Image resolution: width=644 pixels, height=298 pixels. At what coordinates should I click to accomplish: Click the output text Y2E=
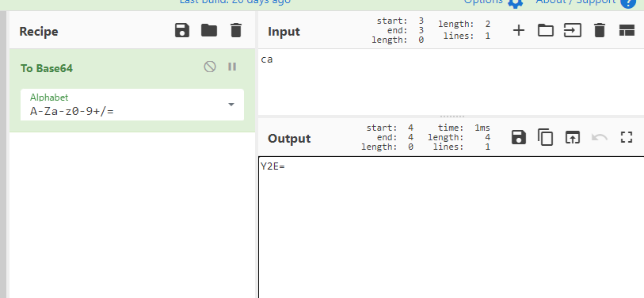coord(272,166)
